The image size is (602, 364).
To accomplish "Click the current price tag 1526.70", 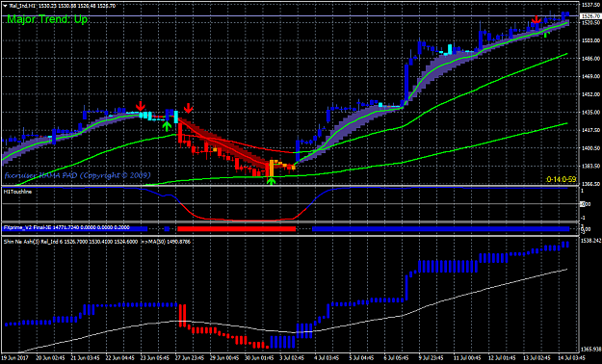I will click(590, 16).
